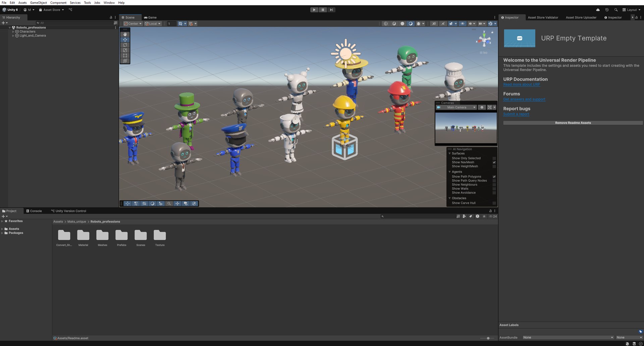Viewport: 644px width, 346px height.
Task: Open Local handle rotation dropdown
Action: click(153, 23)
